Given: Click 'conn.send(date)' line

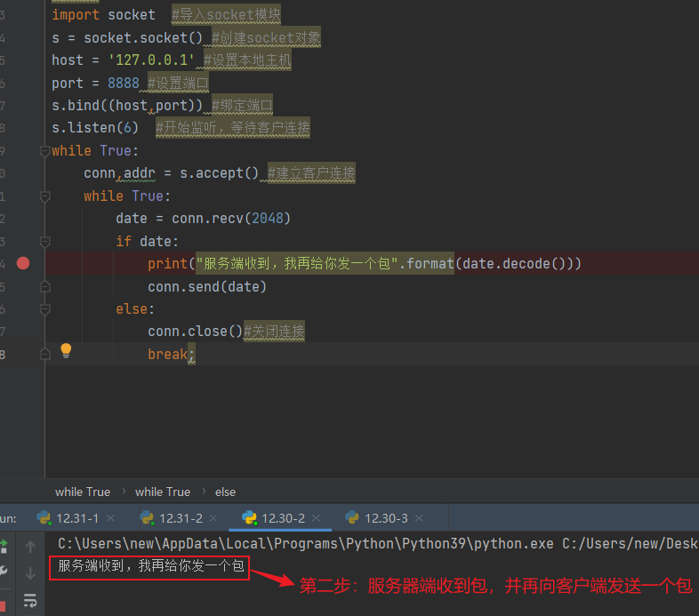Looking at the screenshot, I should (x=207, y=286).
